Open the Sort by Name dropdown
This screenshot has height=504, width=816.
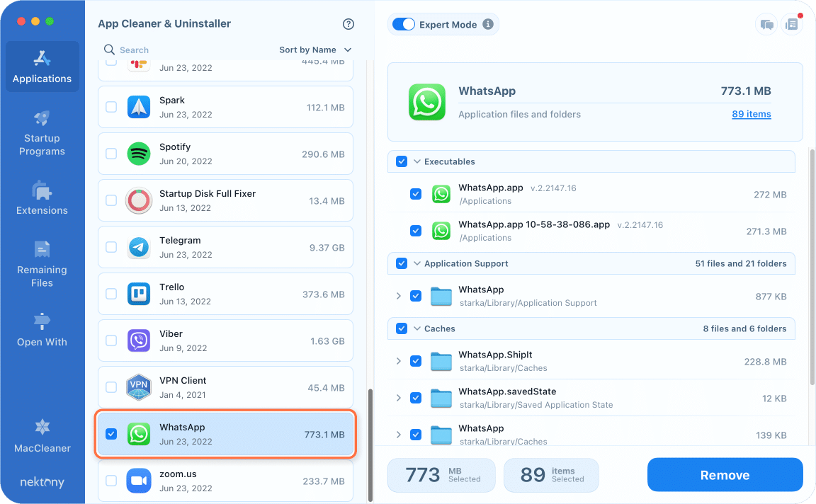coord(315,50)
